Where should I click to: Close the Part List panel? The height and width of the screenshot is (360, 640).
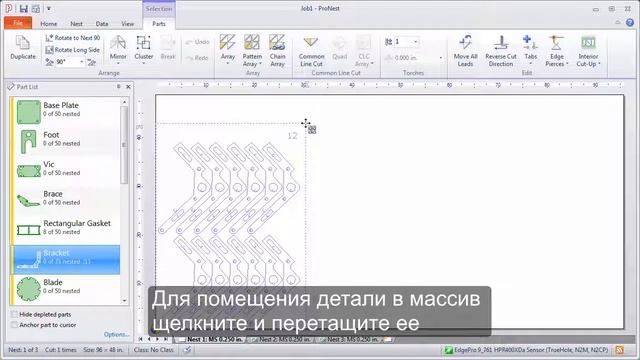[128, 87]
